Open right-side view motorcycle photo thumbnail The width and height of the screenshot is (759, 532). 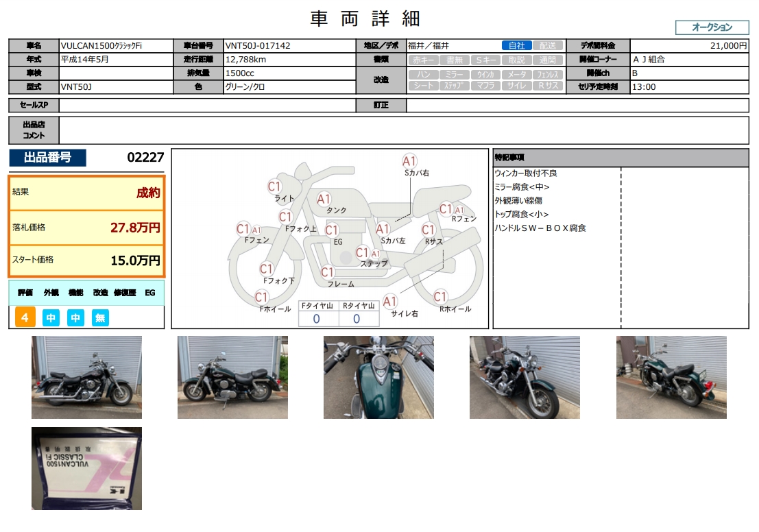pos(86,378)
